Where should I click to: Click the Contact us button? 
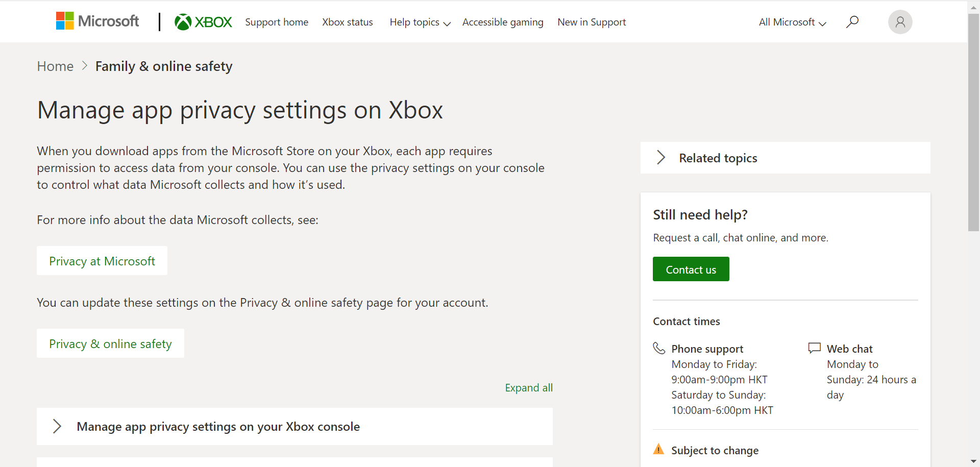point(691,269)
